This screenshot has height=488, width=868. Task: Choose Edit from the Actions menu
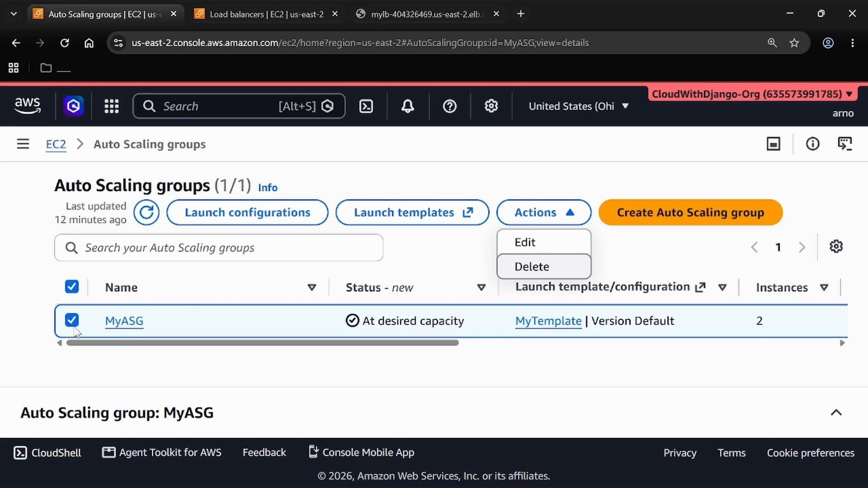544,242
